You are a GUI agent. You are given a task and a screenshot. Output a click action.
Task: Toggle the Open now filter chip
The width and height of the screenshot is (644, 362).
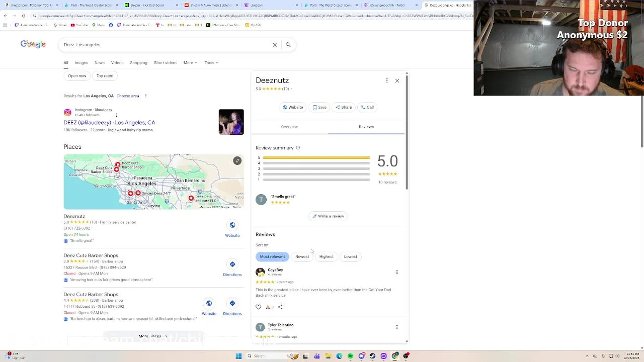coord(77,76)
